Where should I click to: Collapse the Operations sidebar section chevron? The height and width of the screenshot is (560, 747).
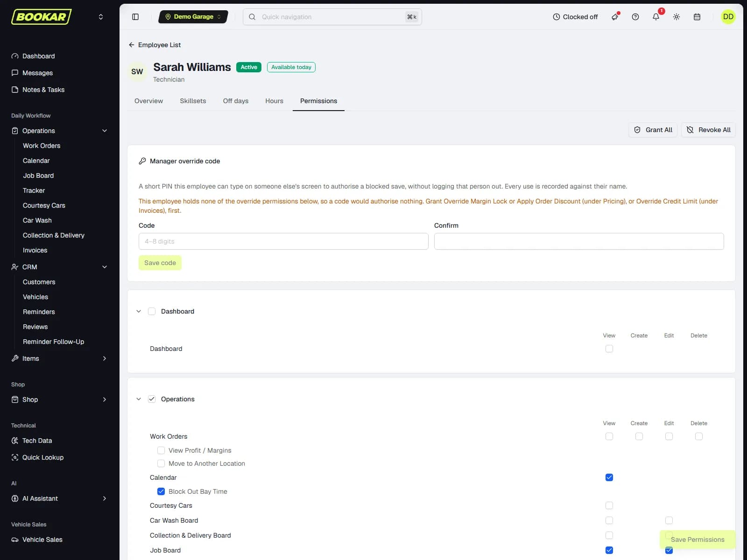(105, 131)
